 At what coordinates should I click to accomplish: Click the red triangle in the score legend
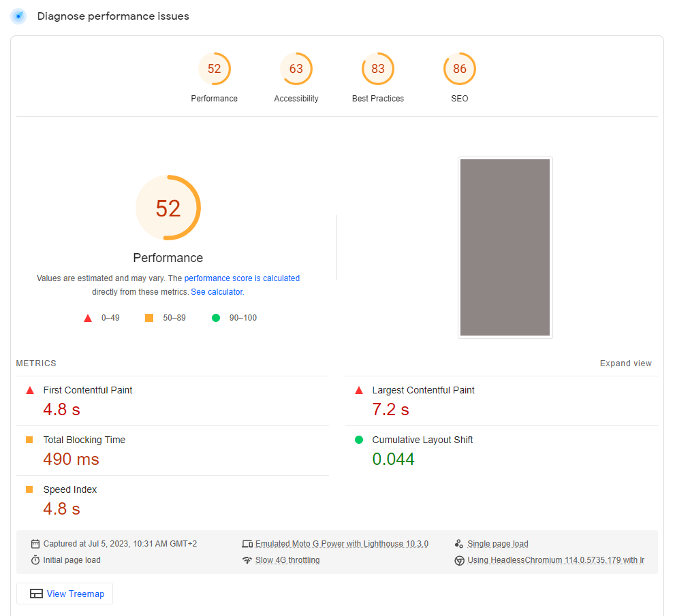[x=88, y=317]
